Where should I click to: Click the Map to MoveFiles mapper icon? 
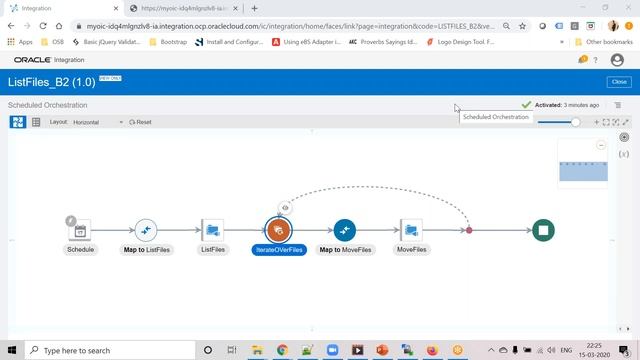coord(345,231)
